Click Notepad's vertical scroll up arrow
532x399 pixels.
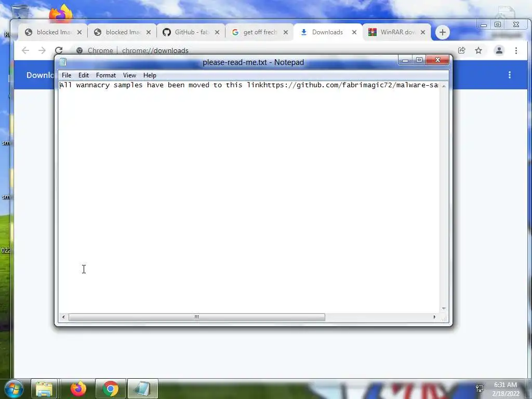444,86
